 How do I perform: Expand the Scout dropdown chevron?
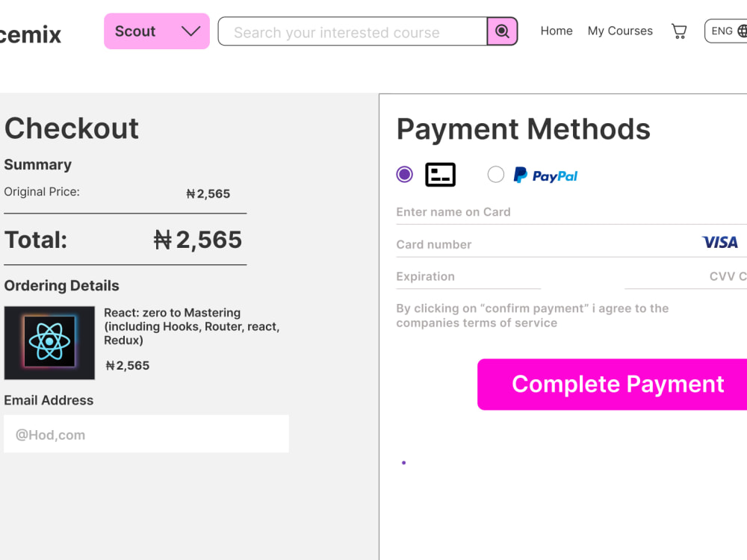point(190,31)
